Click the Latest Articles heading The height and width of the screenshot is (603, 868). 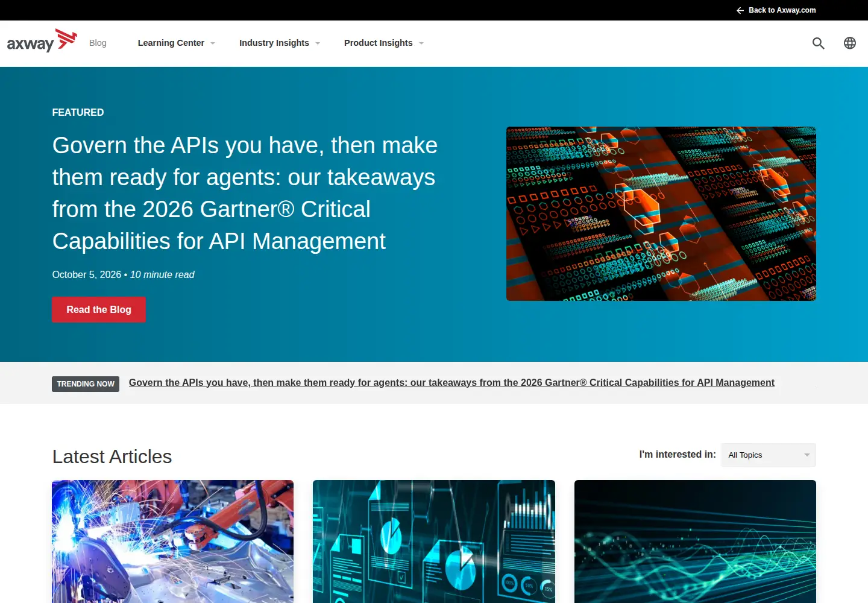coord(112,456)
